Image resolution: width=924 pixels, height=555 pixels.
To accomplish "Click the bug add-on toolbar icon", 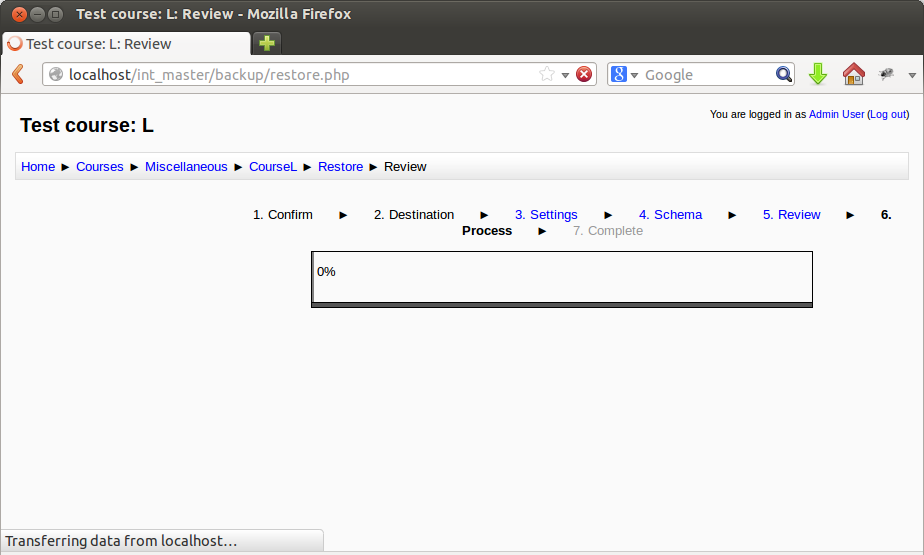I will tap(886, 74).
